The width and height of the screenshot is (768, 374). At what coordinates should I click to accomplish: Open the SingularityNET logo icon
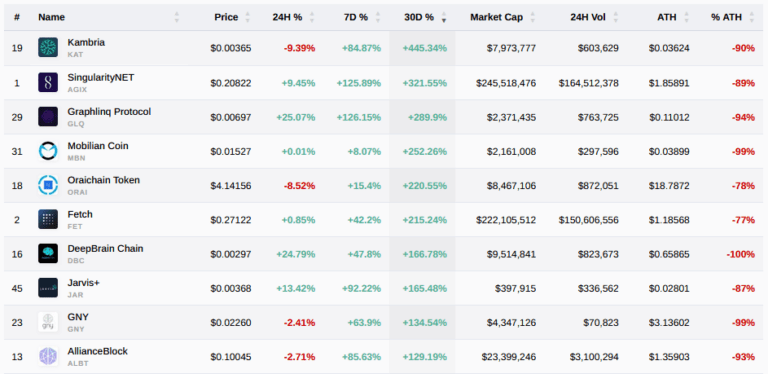48,82
